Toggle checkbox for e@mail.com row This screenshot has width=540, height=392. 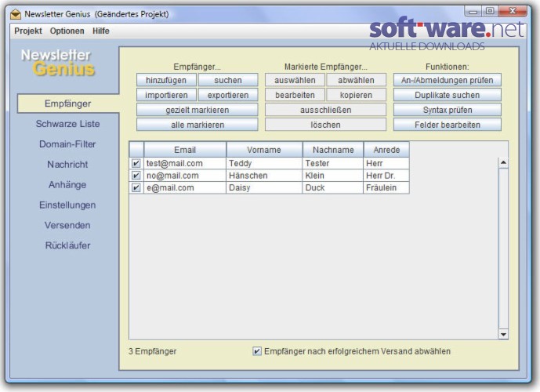136,187
